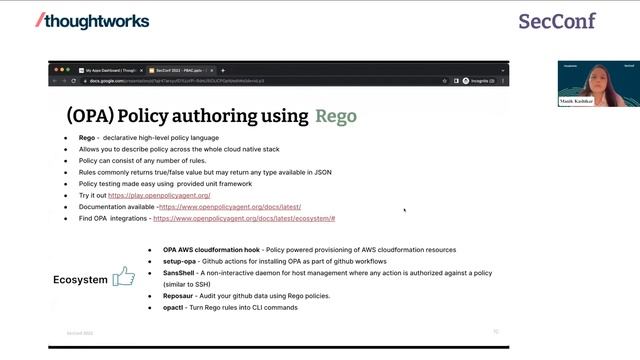The image size is (640, 360).
Task: Toggle the browser side panel icon
Action: pos(456,81)
